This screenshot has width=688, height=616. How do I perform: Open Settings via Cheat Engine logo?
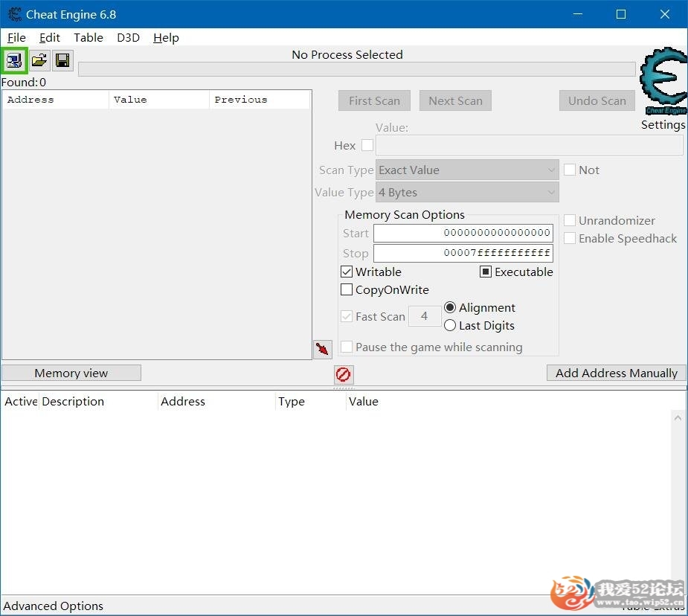[663, 82]
